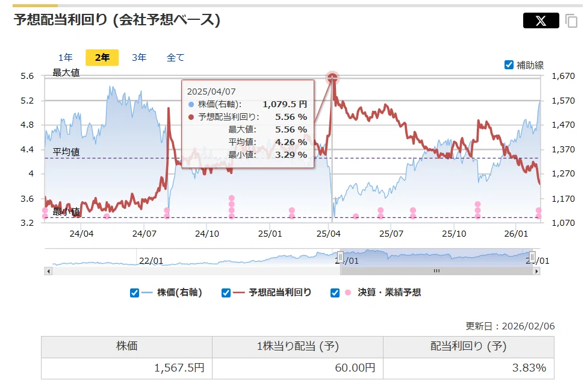Click the 最大値 guideline label
Screen dimensions: 587x392
pos(66,73)
